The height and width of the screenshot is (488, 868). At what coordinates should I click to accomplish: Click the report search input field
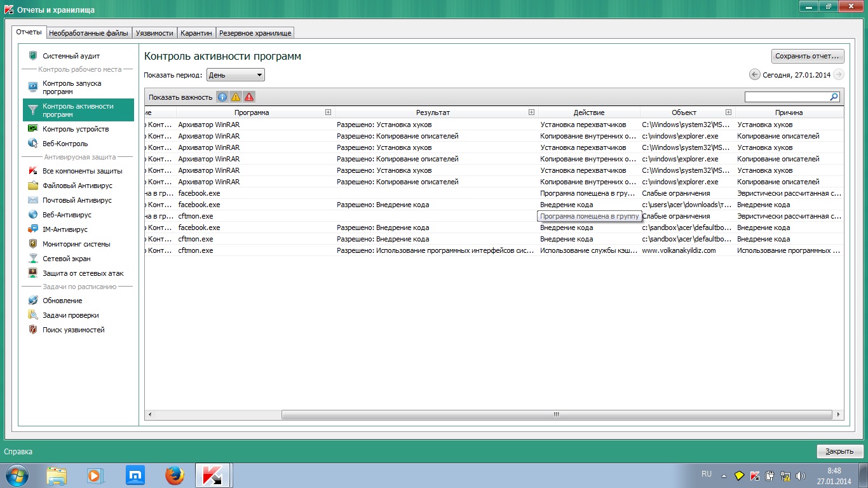click(787, 97)
